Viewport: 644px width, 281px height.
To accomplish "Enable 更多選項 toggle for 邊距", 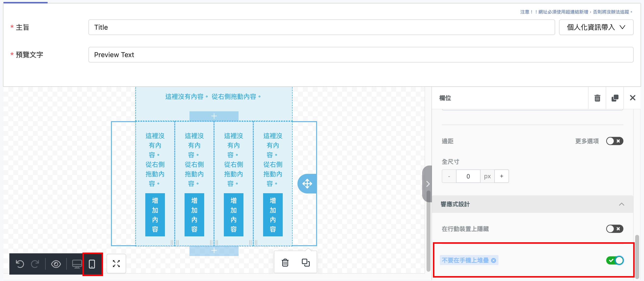I will (615, 141).
